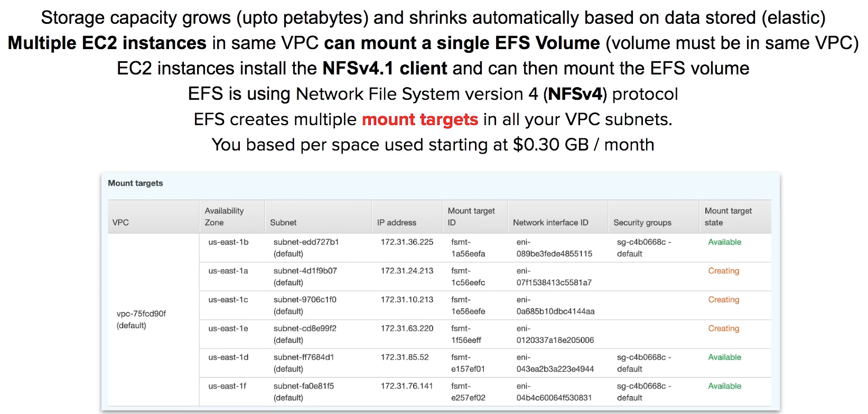Click subnet-9706c1f0 (default)
The width and height of the screenshot is (868, 414).
(x=305, y=305)
